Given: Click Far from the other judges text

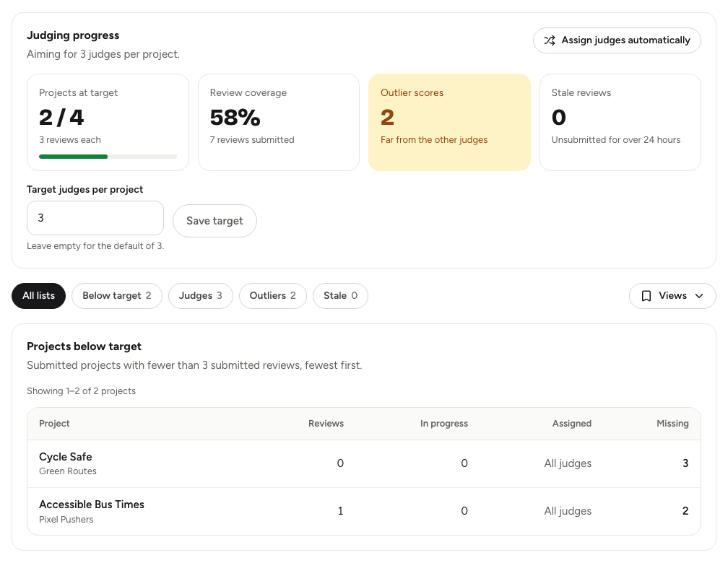Looking at the screenshot, I should (x=433, y=140).
